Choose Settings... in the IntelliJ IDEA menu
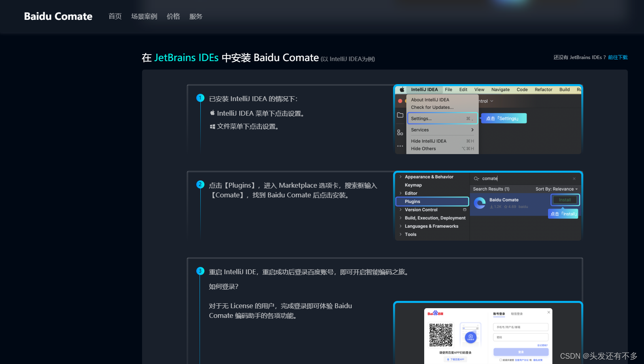 point(442,119)
